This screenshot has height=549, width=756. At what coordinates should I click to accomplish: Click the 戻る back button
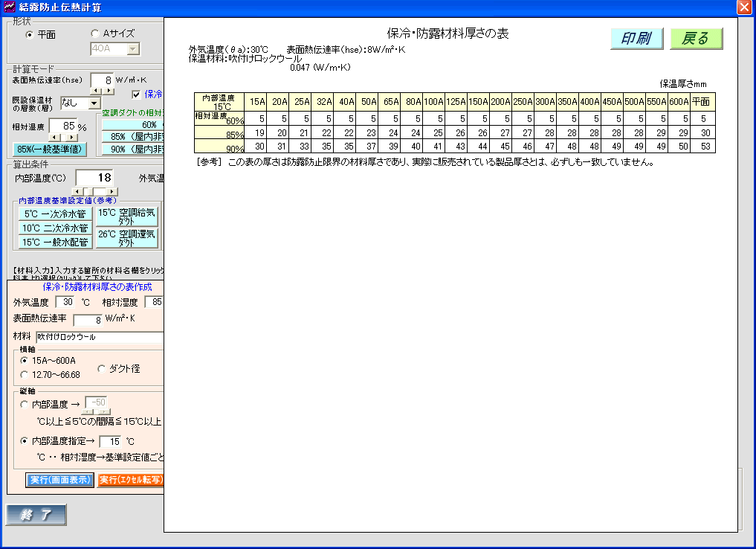pyautogui.click(x=696, y=39)
